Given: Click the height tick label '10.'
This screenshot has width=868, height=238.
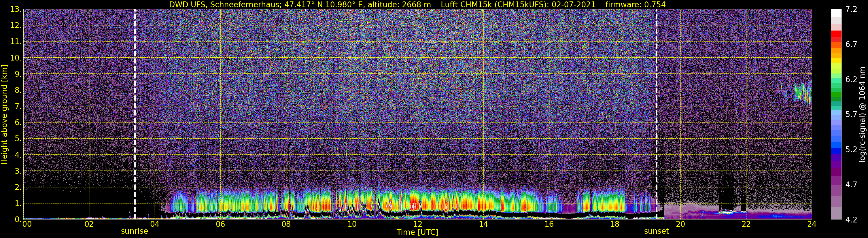Looking at the screenshot, I should (16, 58).
